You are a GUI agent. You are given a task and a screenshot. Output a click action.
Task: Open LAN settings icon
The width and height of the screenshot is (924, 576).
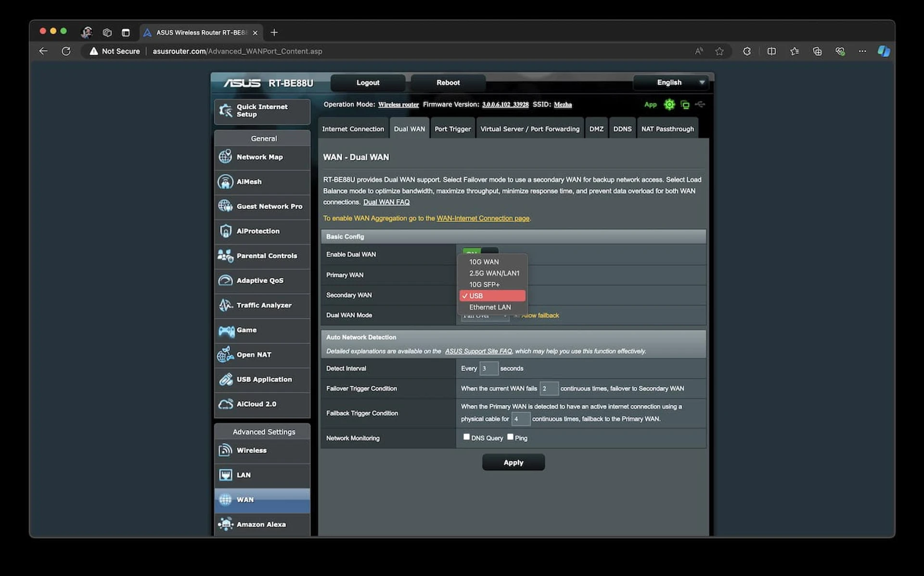point(225,475)
